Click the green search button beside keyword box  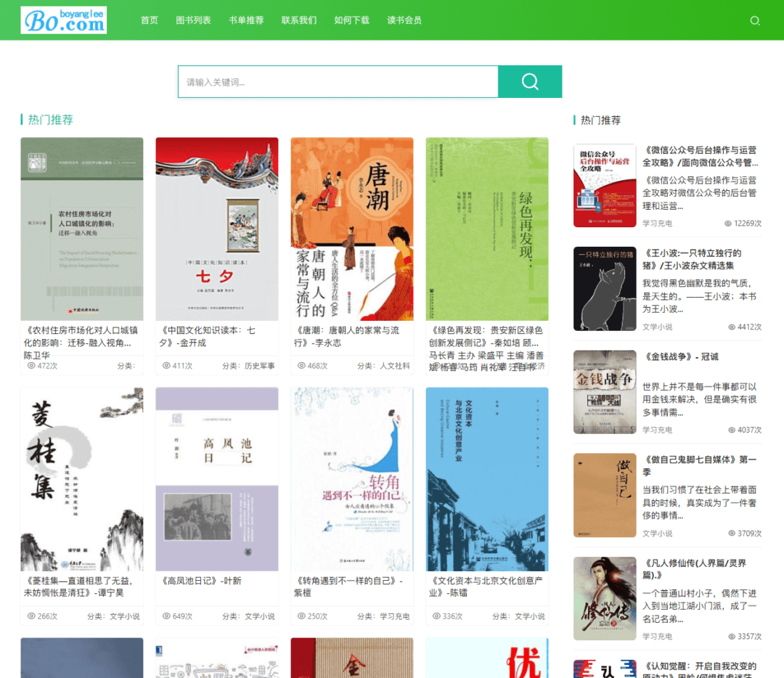coord(530,81)
